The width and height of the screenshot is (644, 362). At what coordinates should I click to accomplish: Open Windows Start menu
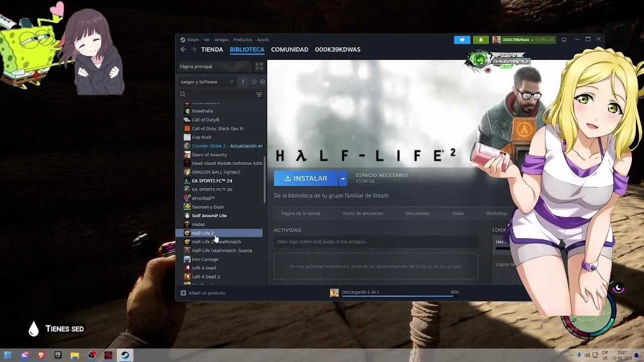point(8,355)
